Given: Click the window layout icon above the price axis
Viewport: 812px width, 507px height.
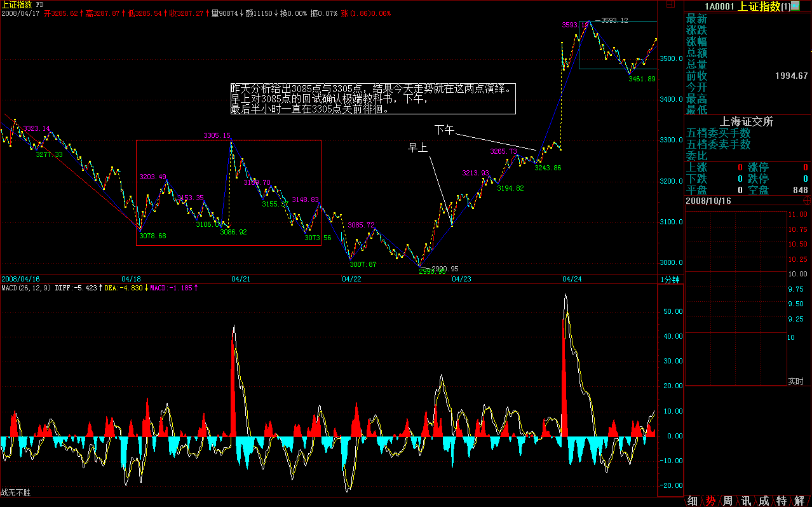Looking at the screenshot, I should click(670, 4).
